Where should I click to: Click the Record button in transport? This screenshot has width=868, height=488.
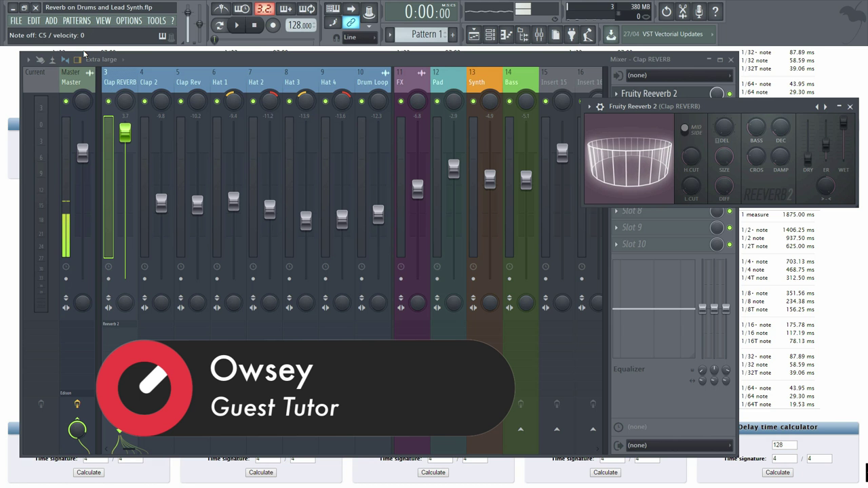point(273,26)
